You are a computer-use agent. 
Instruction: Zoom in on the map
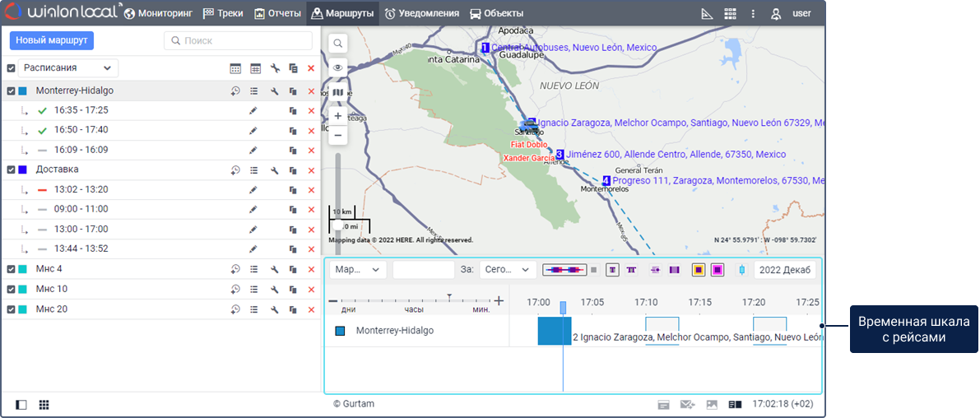pyautogui.click(x=338, y=116)
